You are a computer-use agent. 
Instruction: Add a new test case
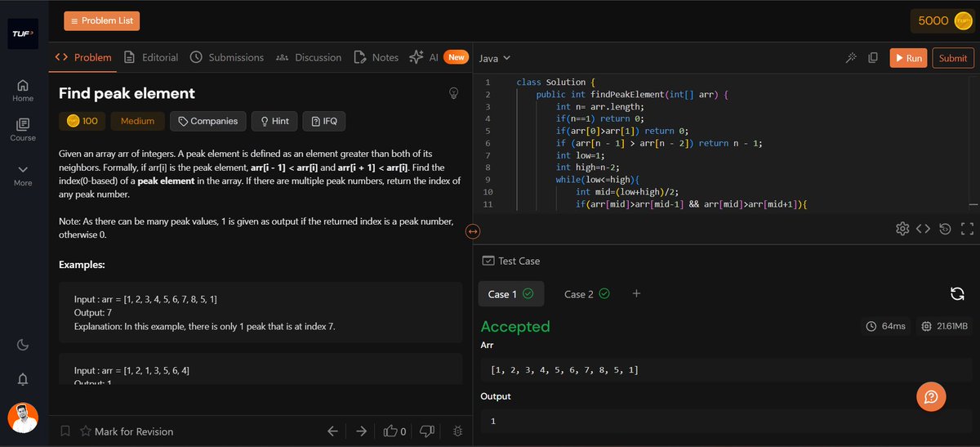tap(637, 294)
